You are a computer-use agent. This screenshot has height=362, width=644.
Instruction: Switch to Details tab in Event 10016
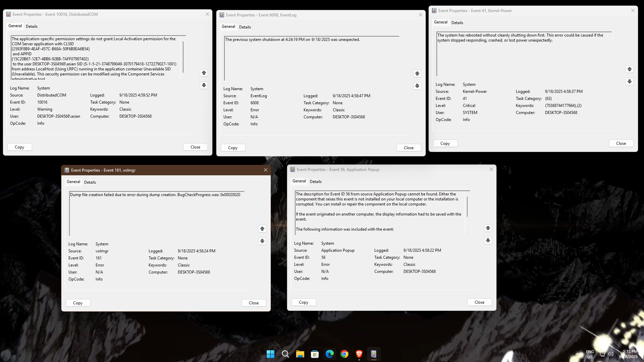(32, 26)
